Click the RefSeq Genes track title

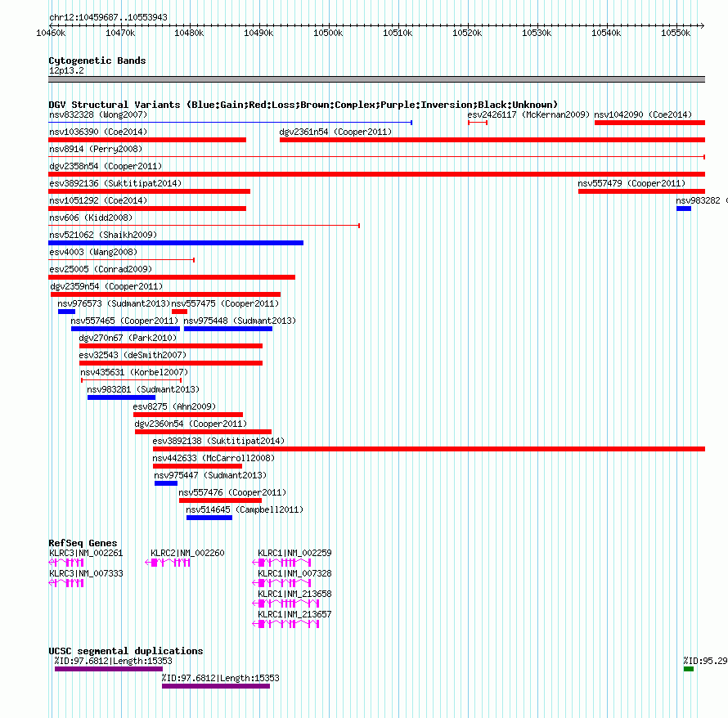click(x=83, y=543)
